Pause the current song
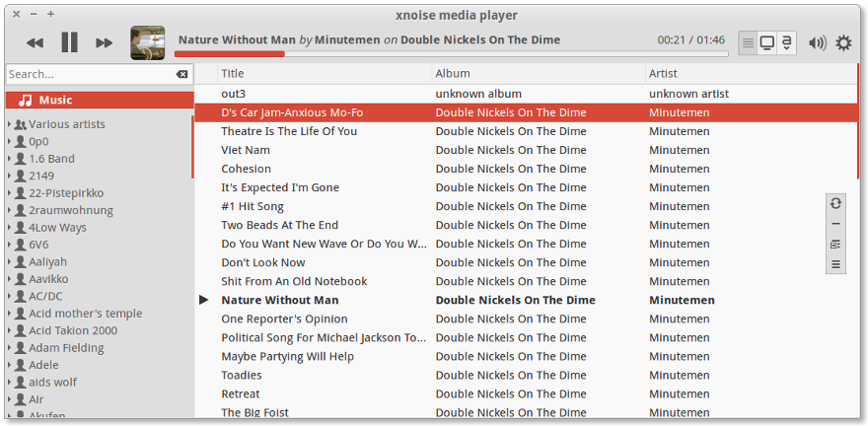Screen dimensions: 868x426 pyautogui.click(x=69, y=42)
